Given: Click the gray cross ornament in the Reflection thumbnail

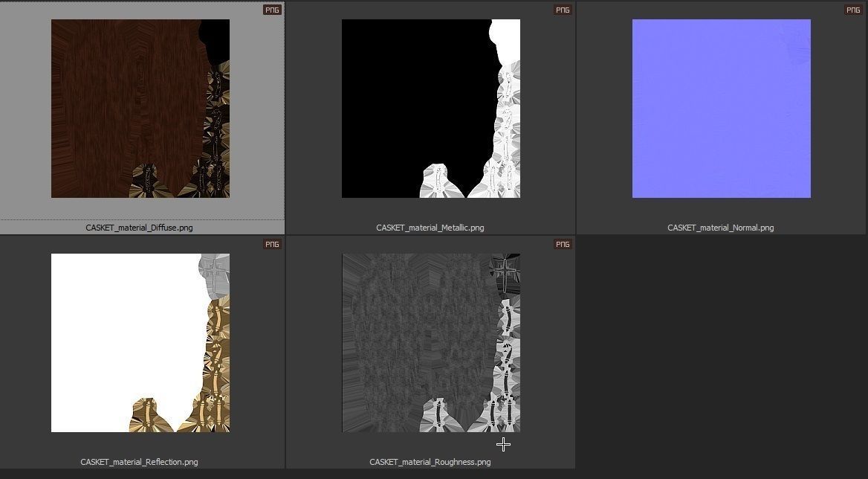Looking at the screenshot, I should click(x=216, y=271).
